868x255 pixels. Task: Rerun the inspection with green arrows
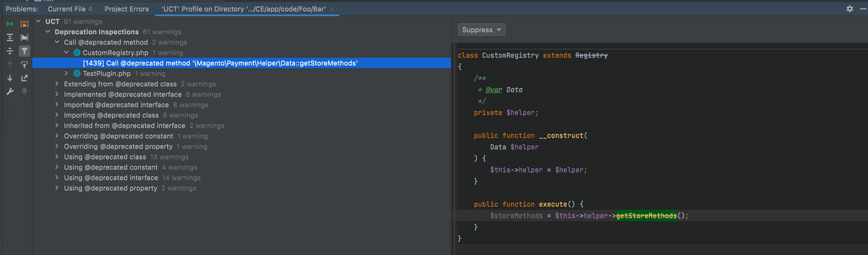point(10,24)
